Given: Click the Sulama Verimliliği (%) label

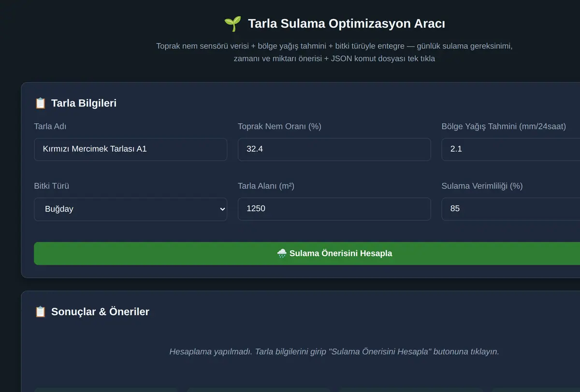Looking at the screenshot, I should tap(482, 186).
